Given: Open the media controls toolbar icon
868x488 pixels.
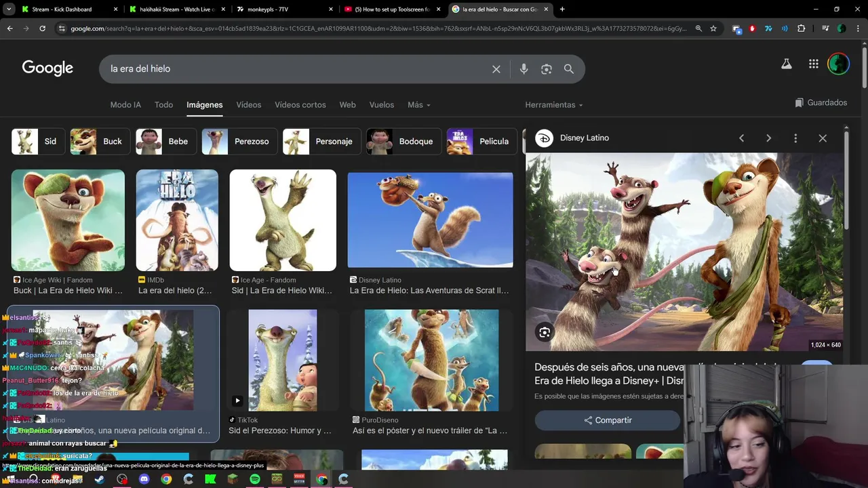Looking at the screenshot, I should [825, 28].
